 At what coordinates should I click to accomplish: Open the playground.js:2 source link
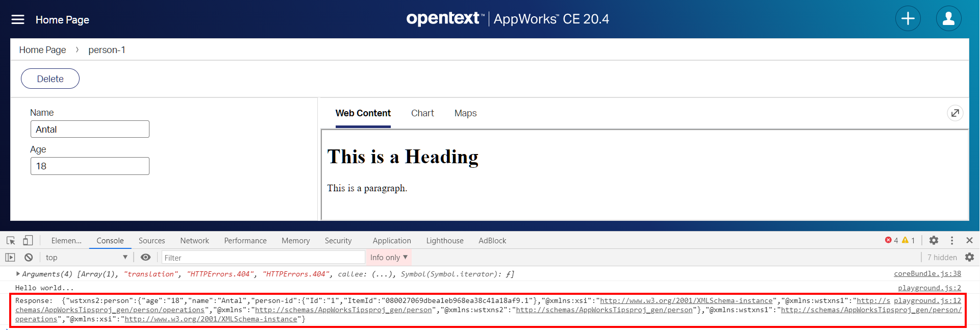click(x=929, y=288)
